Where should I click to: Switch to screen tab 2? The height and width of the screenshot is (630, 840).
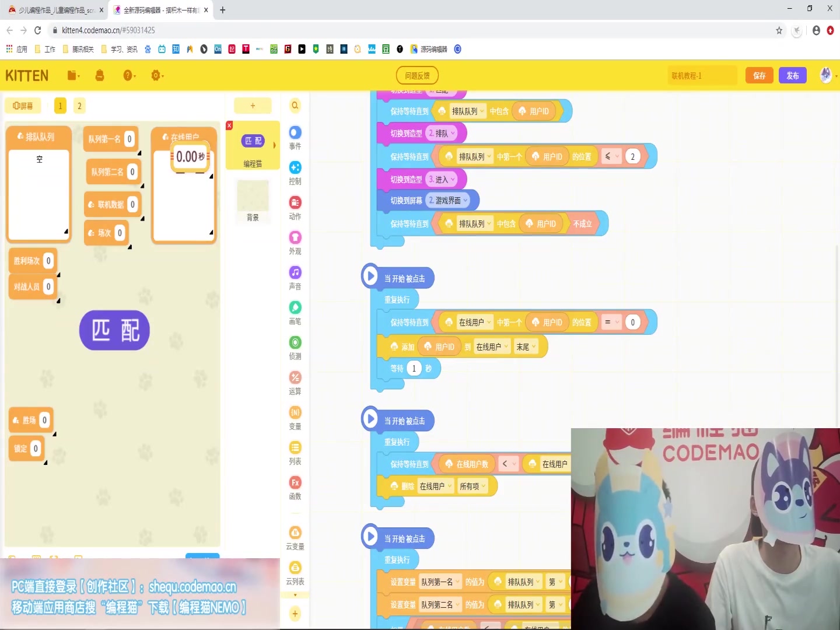[x=79, y=106]
